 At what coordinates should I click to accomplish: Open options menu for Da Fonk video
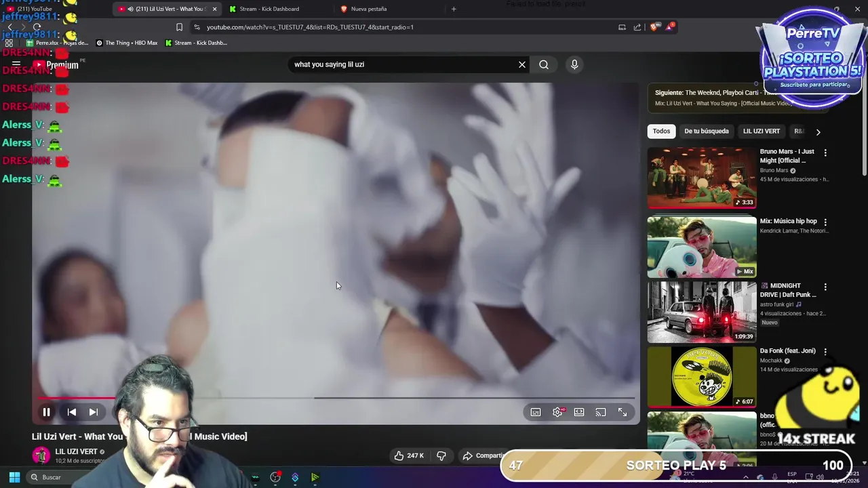(825, 352)
